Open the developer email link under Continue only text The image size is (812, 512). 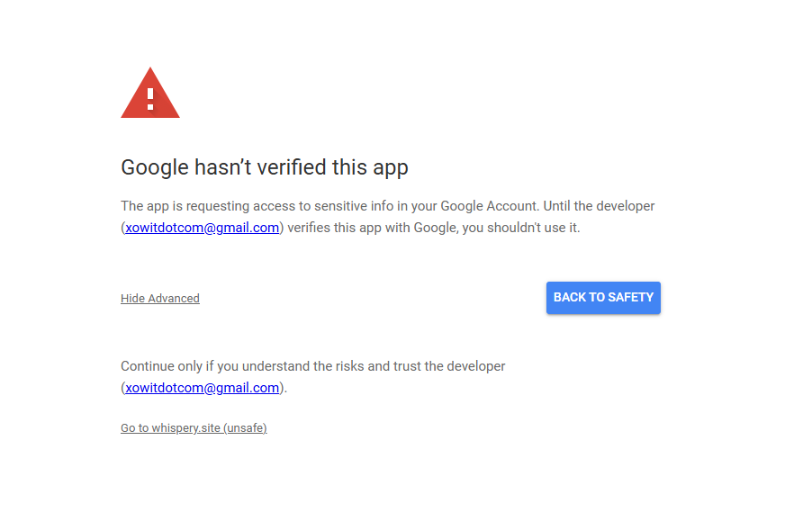point(203,388)
